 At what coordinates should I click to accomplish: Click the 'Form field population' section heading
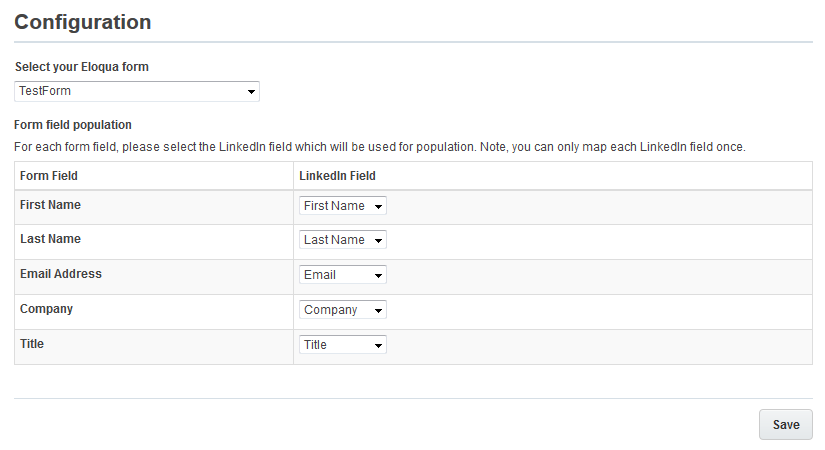(73, 125)
